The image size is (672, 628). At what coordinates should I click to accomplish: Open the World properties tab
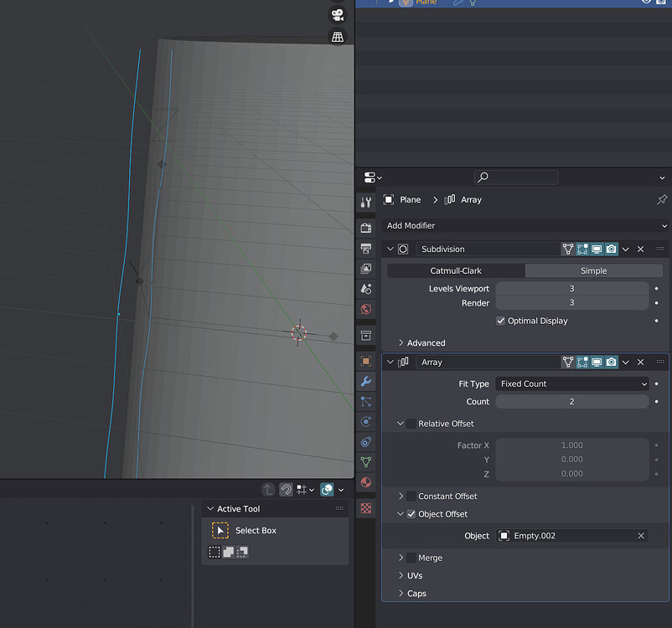point(365,309)
